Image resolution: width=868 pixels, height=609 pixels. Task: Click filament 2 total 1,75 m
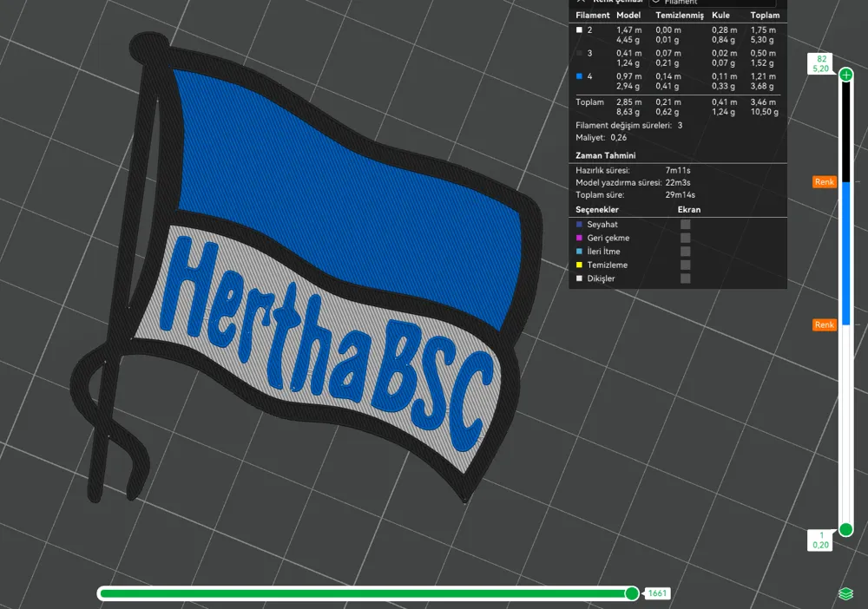point(763,29)
